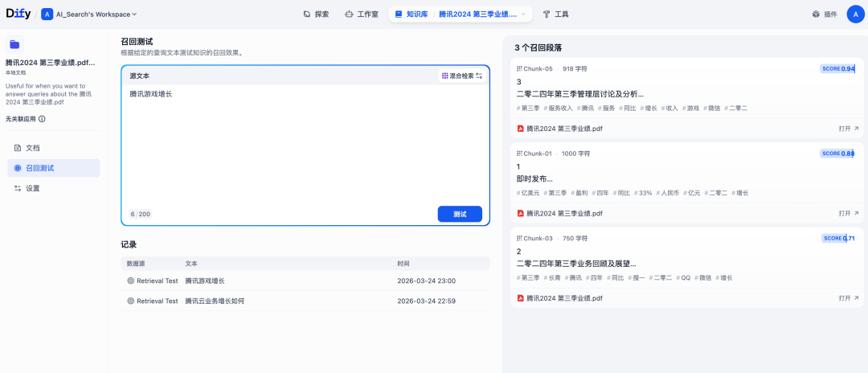Focus the 源文本 query text area
Viewport: 868px width, 373px height.
pos(305,144)
